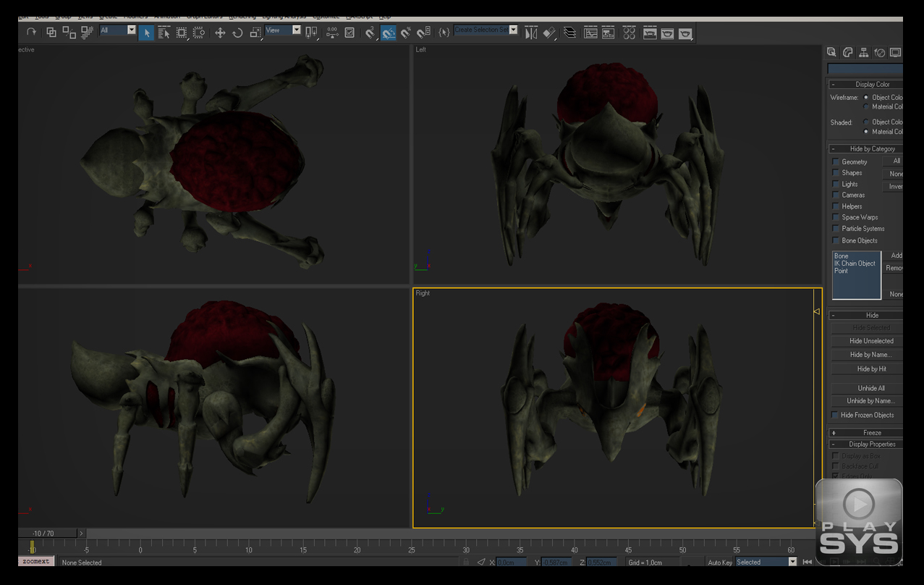
Task: Toggle Window/Crossing selection mode
Action: [198, 33]
